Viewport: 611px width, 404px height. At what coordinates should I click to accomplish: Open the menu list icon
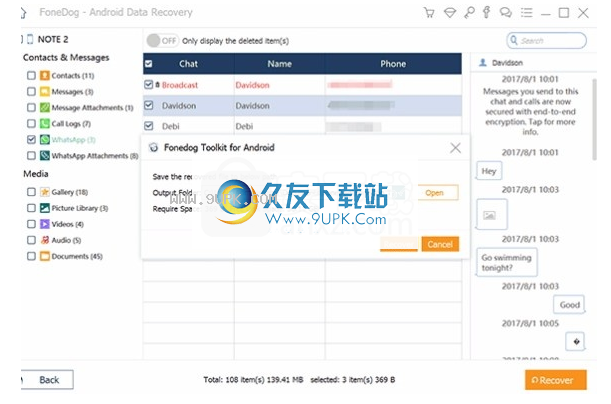(x=526, y=13)
